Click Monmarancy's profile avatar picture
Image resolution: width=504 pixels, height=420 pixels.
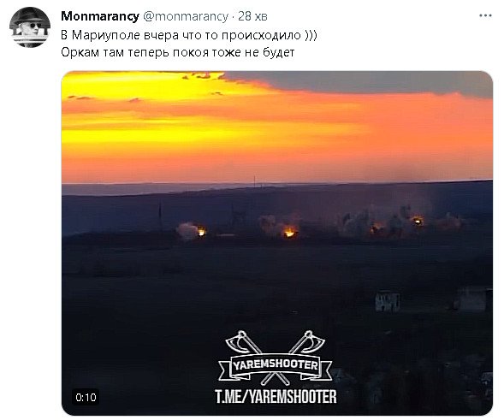click(30, 27)
